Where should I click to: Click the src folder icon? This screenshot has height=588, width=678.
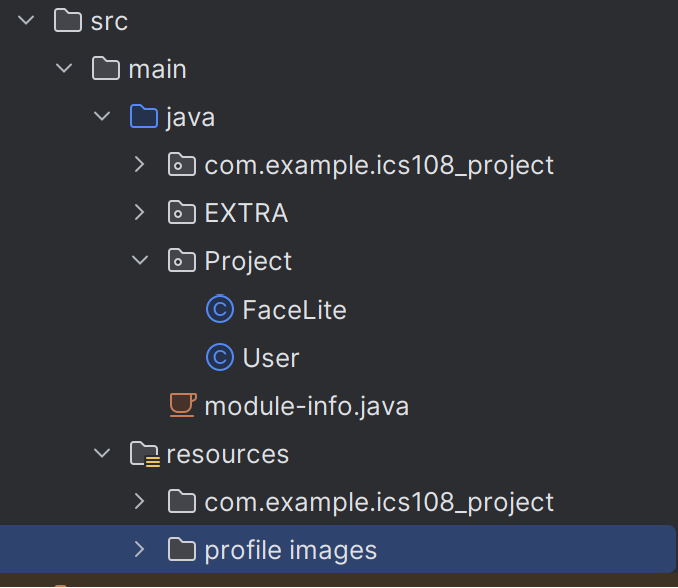(67, 20)
